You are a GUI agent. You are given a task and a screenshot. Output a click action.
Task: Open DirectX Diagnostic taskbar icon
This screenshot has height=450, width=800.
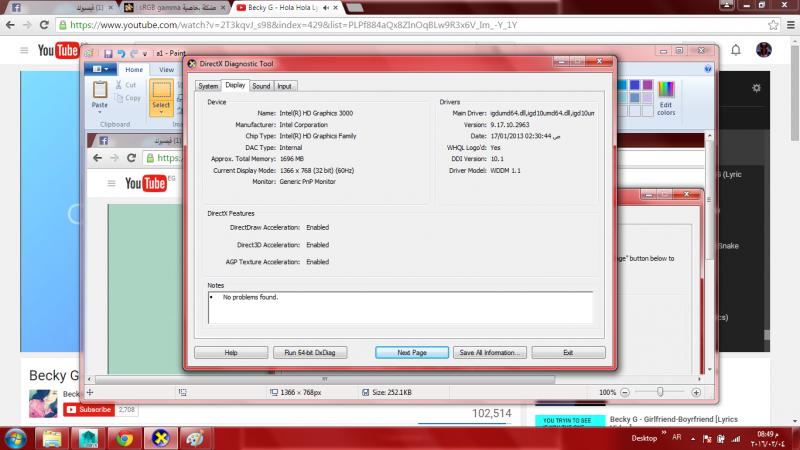pos(160,438)
